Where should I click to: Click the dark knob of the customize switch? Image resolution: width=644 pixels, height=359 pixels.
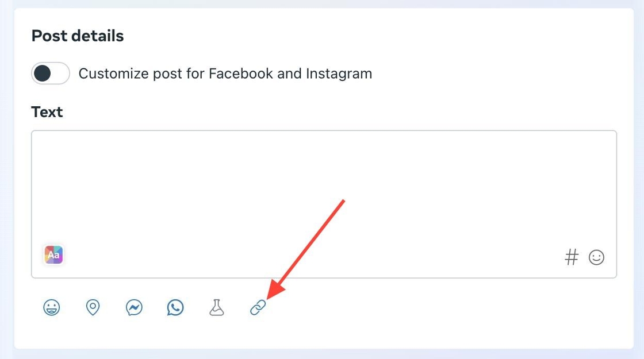[43, 74]
